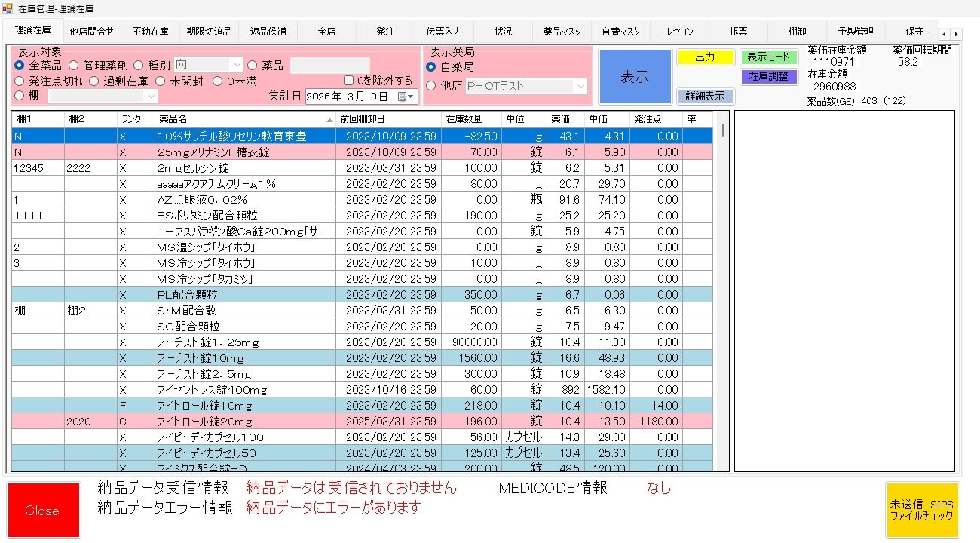Click the blue 表示 button
980x543 pixels.
pyautogui.click(x=635, y=76)
